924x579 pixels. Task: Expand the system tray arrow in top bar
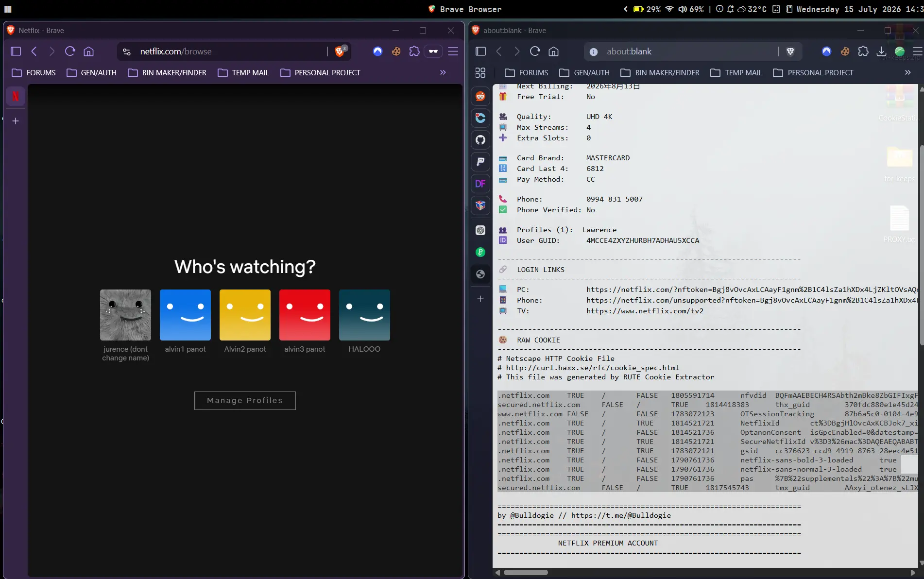(625, 9)
